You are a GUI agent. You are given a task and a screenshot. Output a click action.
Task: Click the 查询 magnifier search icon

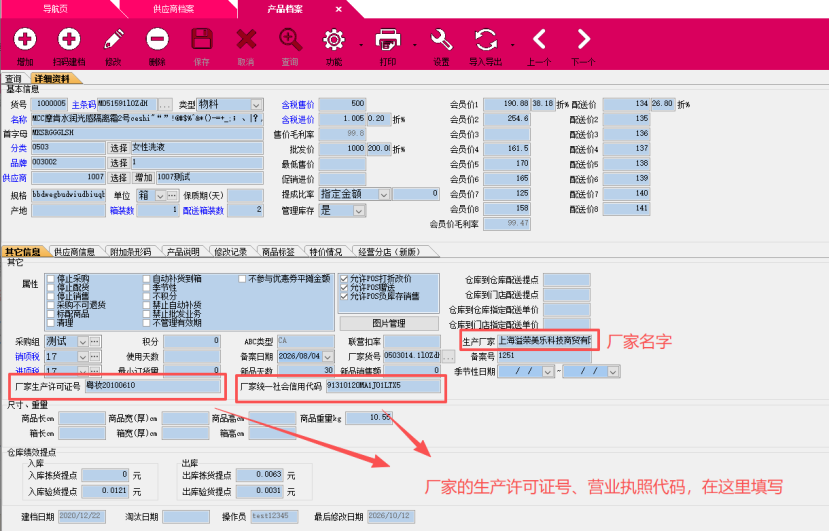tap(290, 39)
